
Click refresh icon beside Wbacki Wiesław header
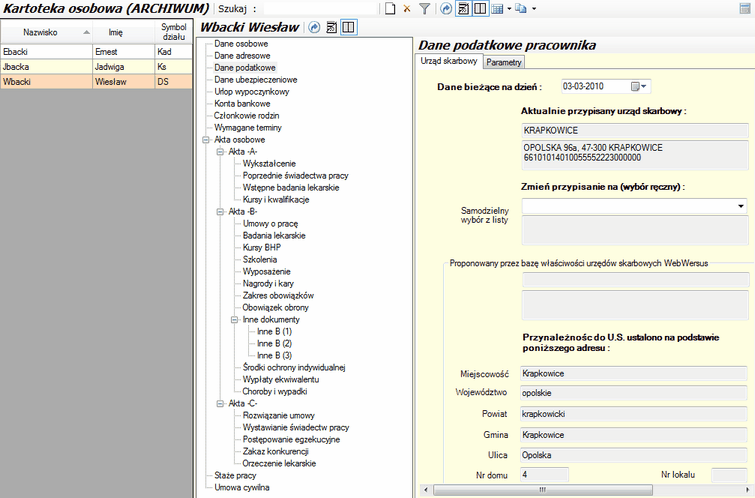pyautogui.click(x=314, y=27)
